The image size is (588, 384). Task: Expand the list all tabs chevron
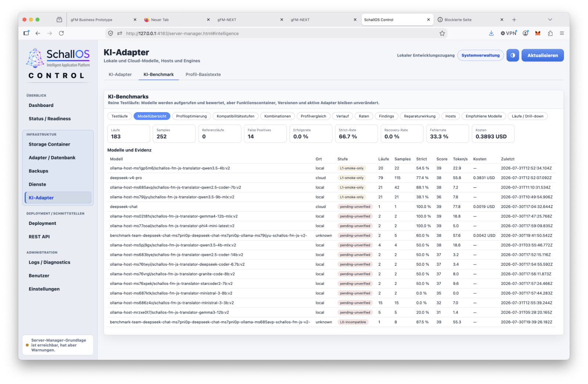click(x=550, y=20)
